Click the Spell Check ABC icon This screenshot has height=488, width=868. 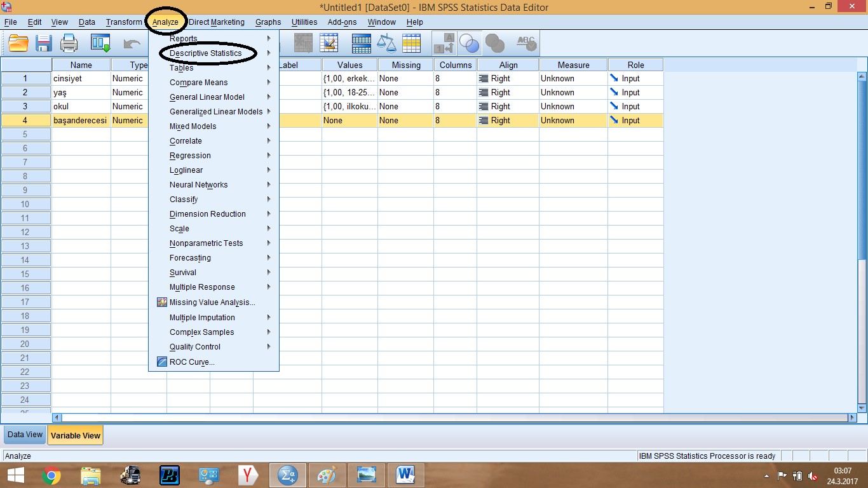[526, 43]
